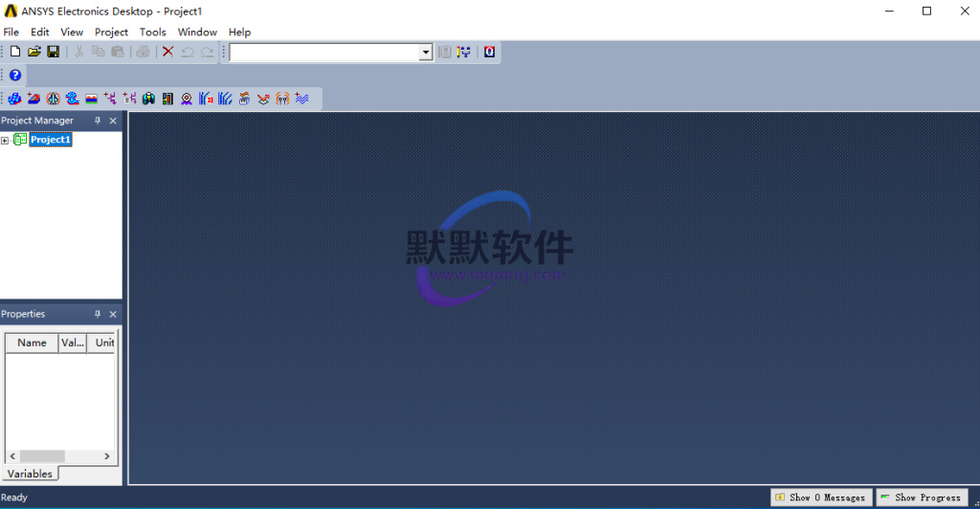The width and height of the screenshot is (980, 509).
Task: Toggle pin on Properties panel
Action: point(98,314)
